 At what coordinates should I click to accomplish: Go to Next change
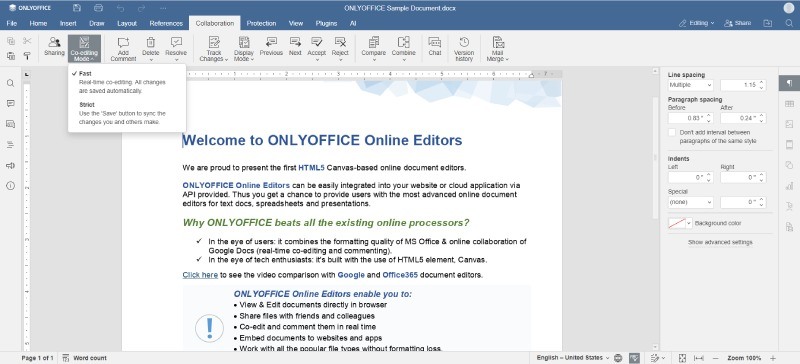(295, 46)
